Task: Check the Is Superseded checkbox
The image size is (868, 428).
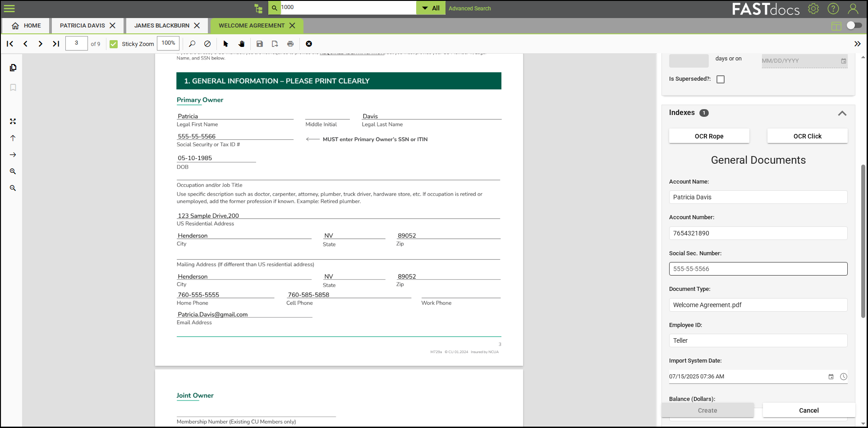Action: click(x=721, y=79)
